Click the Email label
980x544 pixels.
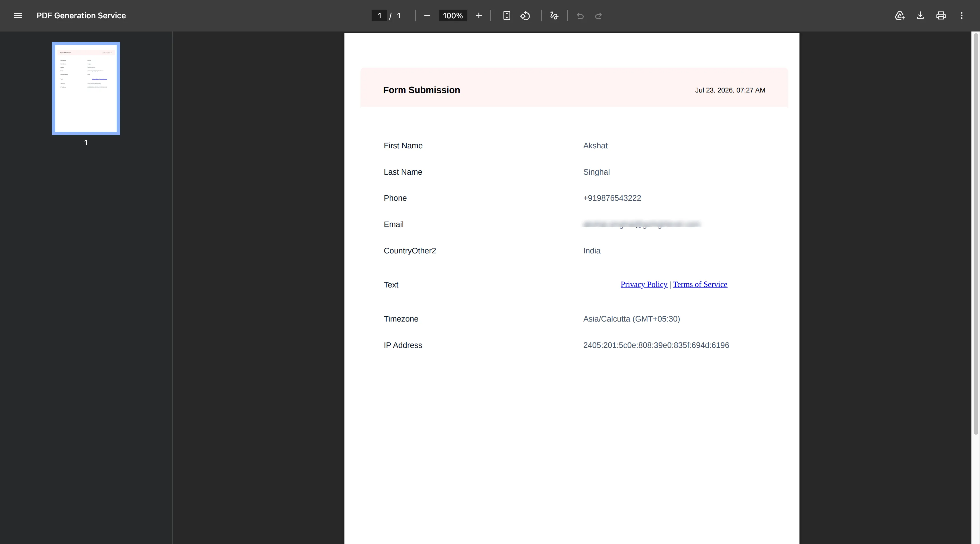click(x=394, y=224)
